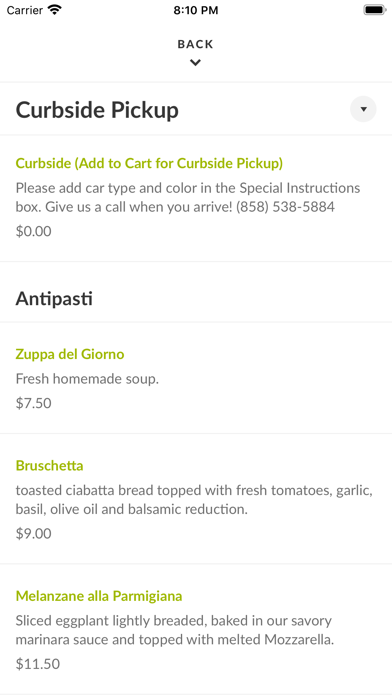Tap the BACK label at top
The height and width of the screenshot is (696, 392).
[195, 44]
